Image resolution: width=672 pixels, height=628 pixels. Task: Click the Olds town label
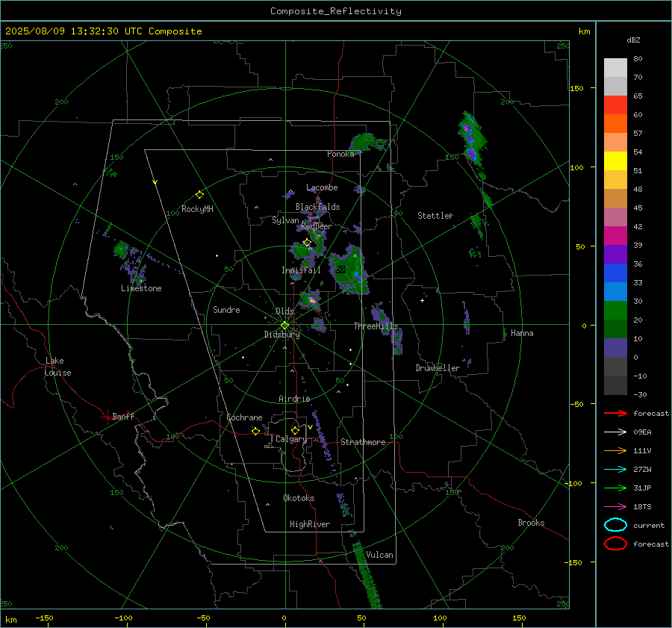284,311
